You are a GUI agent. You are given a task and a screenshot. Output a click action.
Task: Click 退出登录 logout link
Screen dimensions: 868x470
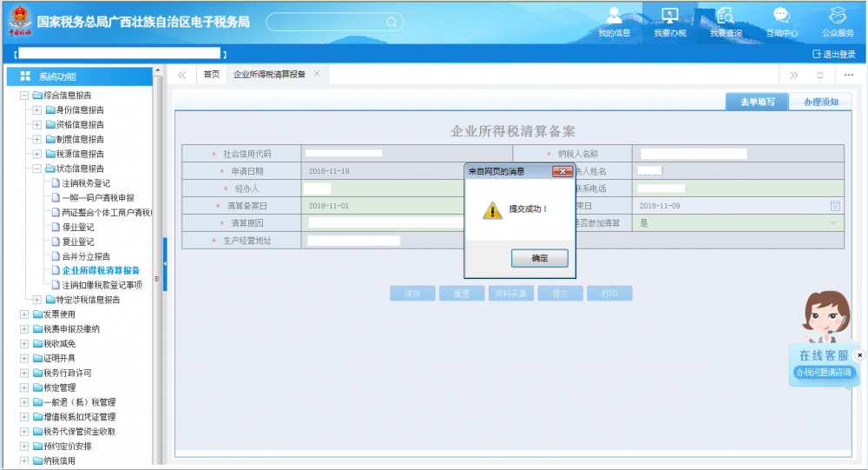click(x=833, y=54)
